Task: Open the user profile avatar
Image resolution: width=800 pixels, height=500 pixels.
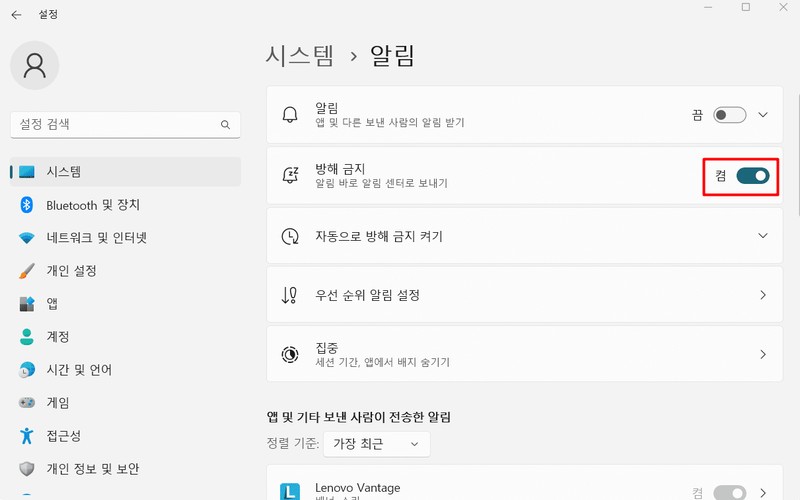Action: click(x=35, y=65)
